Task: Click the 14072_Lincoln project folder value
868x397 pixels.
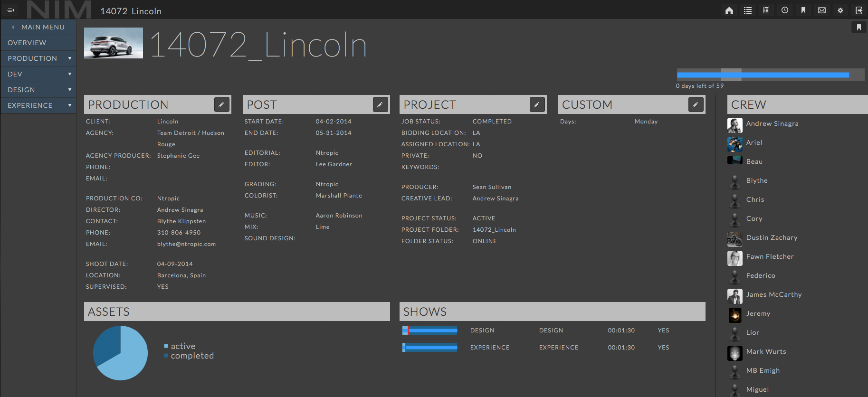Action: click(494, 230)
